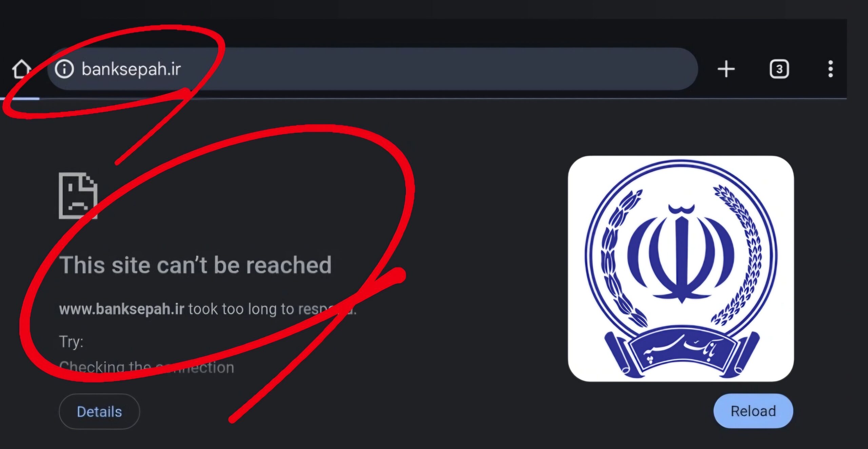Open site information icon beside banksepah.ir

pos(64,69)
